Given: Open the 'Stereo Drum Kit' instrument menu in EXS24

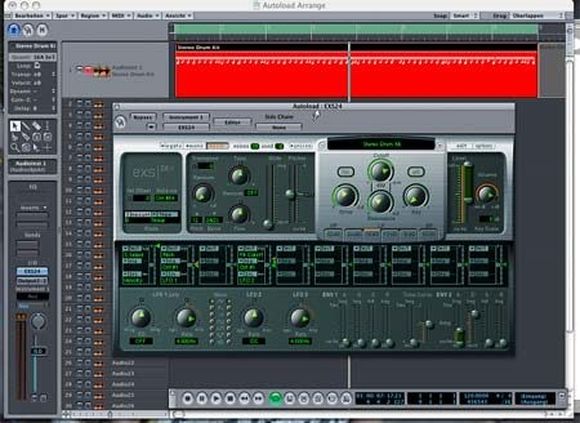Looking at the screenshot, I should [381, 144].
